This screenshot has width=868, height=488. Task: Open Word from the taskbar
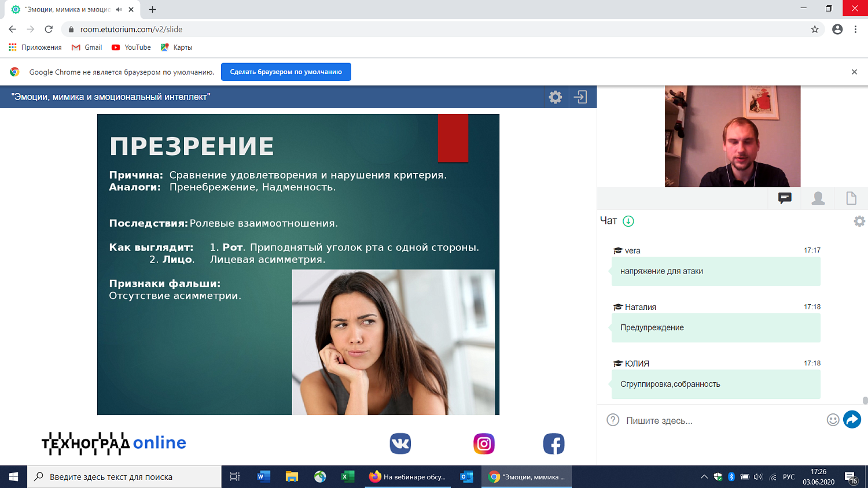point(263,477)
